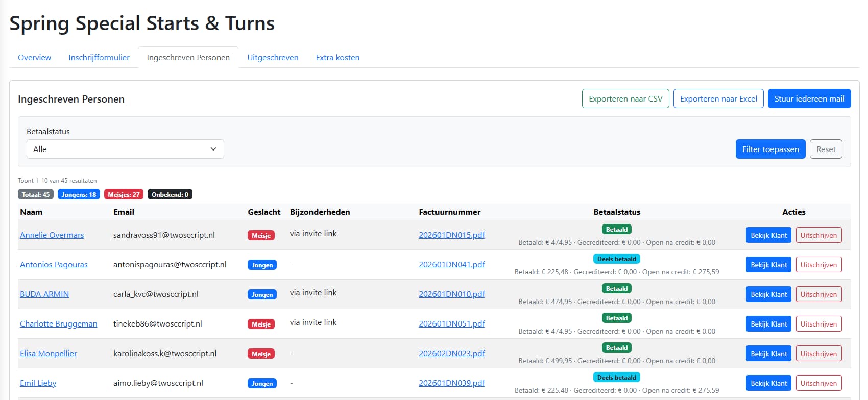This screenshot has height=400, width=868.
Task: Click Exporteren naar CSV button
Action: (x=625, y=98)
